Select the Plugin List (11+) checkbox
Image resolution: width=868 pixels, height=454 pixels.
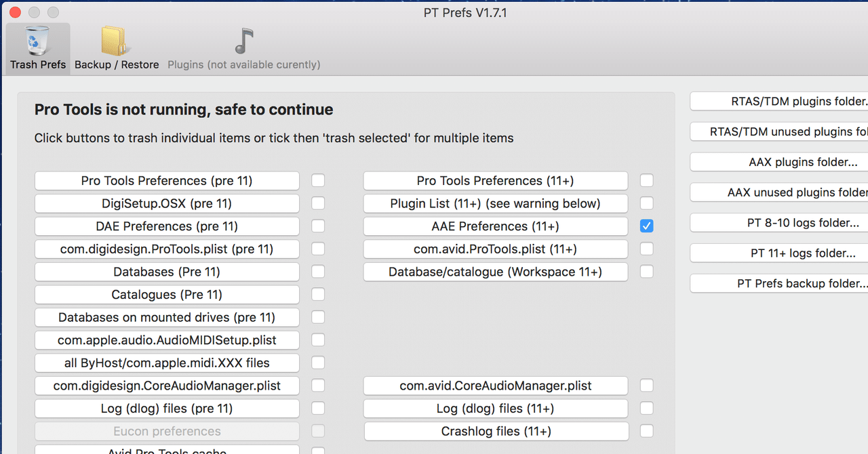pos(647,203)
